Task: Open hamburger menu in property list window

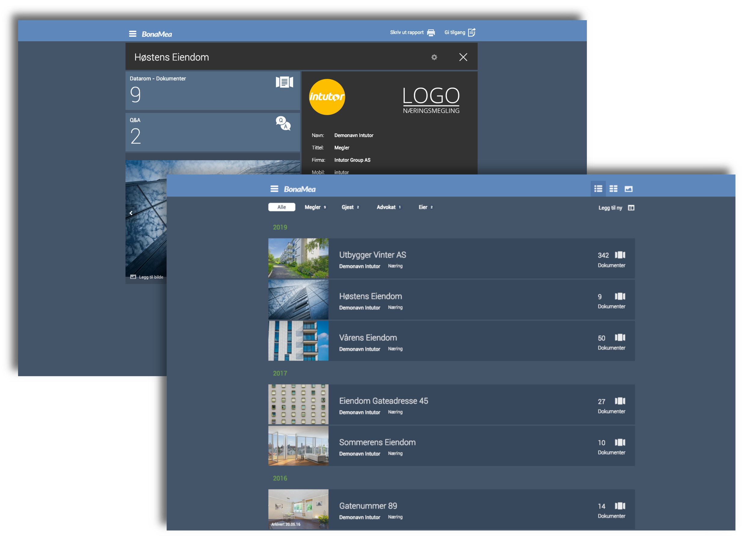Action: point(274,189)
